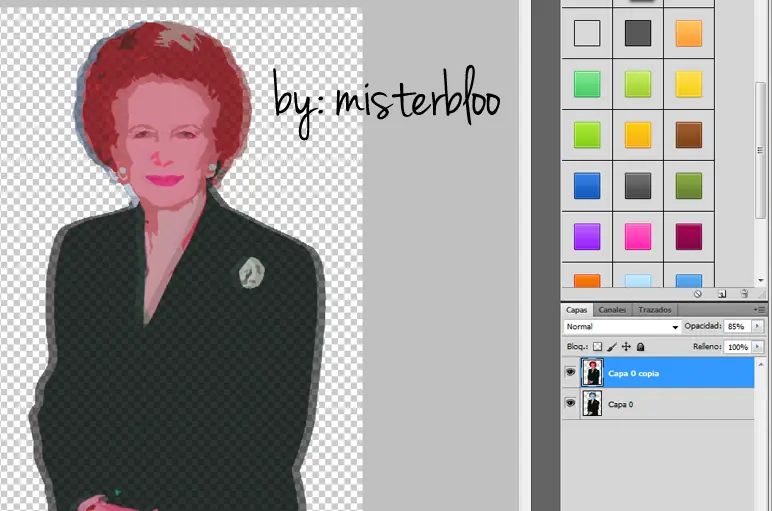Click the Opacidad 85% value field
Screen dimensions: 772x511
(737, 326)
